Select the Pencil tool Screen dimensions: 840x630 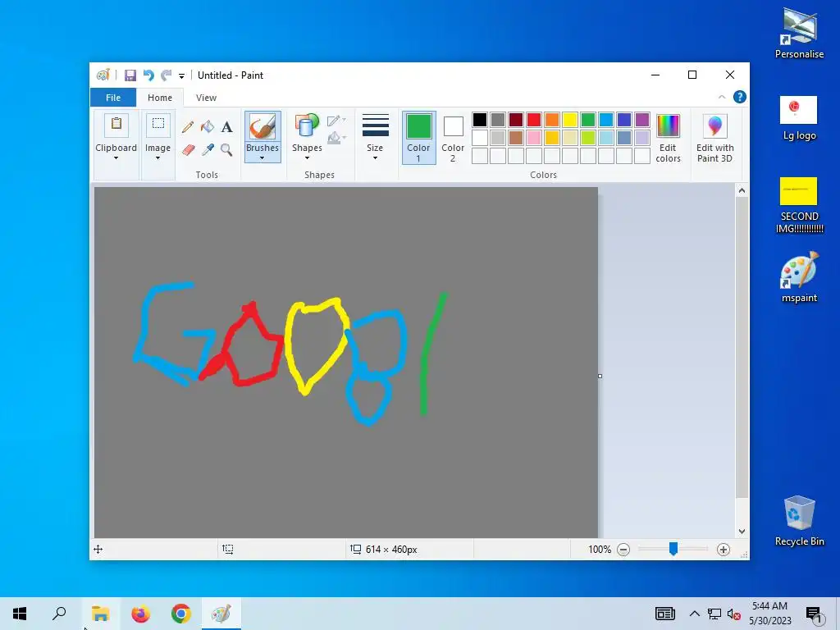(188, 127)
